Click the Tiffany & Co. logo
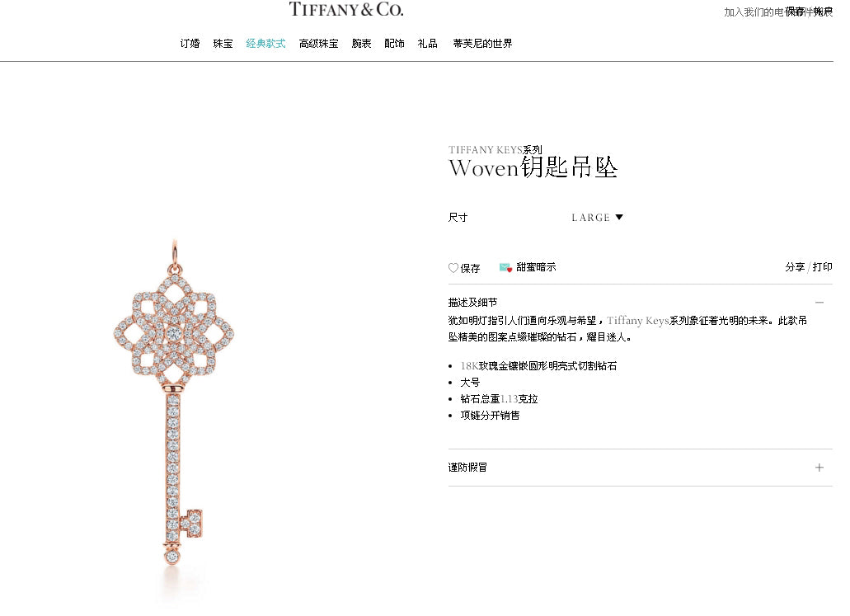Viewport: 850px width, 616px height. click(x=346, y=9)
